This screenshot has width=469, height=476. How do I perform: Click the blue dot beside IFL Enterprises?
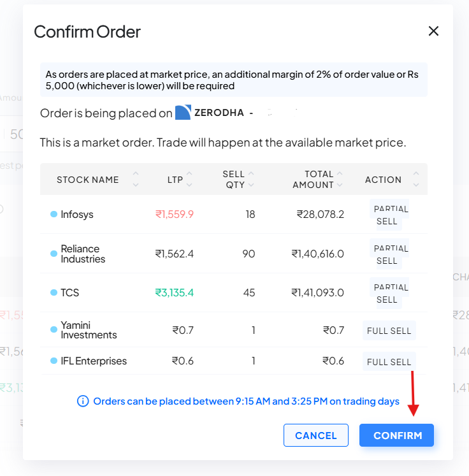[54, 361]
